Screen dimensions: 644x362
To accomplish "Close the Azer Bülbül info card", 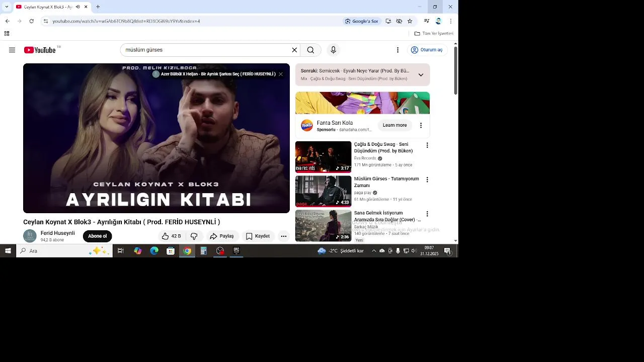I will [281, 74].
